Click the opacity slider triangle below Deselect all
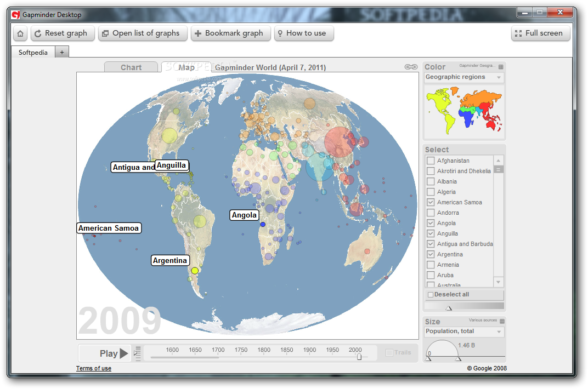The width and height of the screenshot is (588, 389). 449,308
